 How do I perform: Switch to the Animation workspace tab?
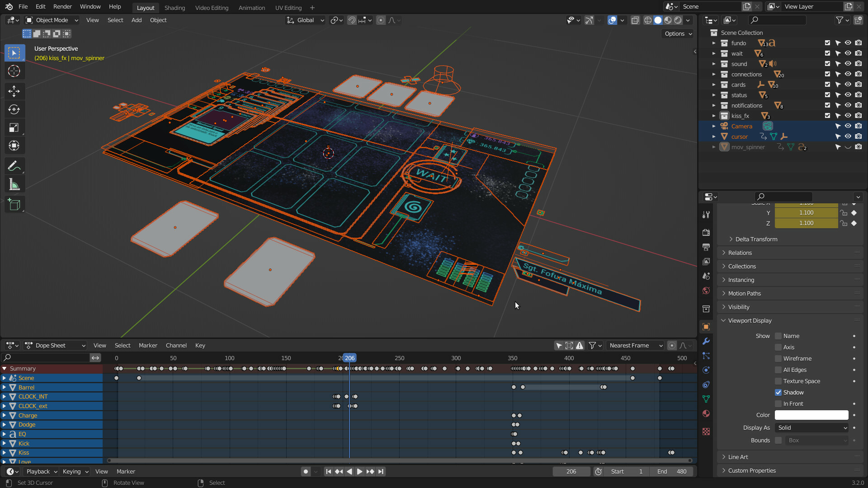(x=251, y=8)
